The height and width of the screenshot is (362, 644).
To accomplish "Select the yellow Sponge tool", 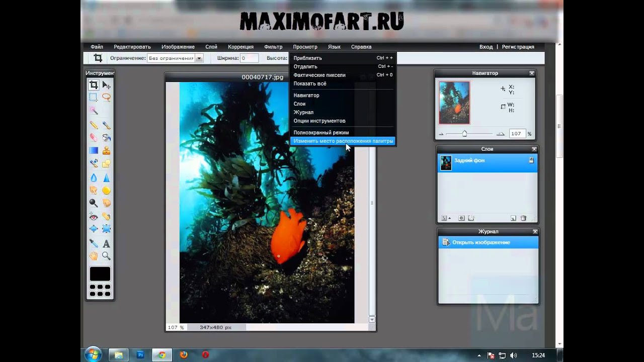I will point(106,190).
